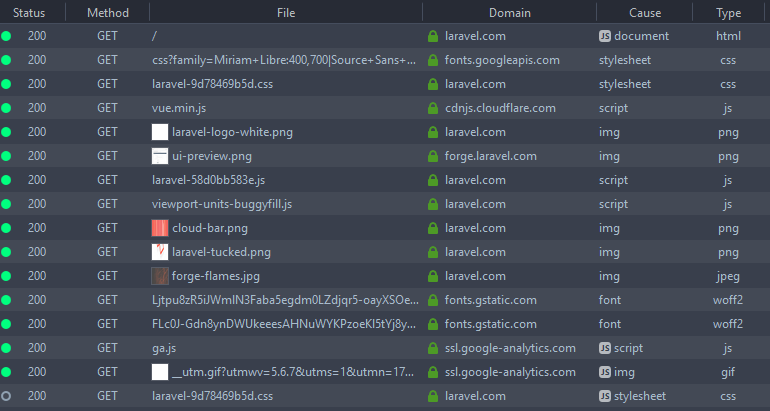Sort requests by the Cause column header
The image size is (770, 411).
(645, 13)
